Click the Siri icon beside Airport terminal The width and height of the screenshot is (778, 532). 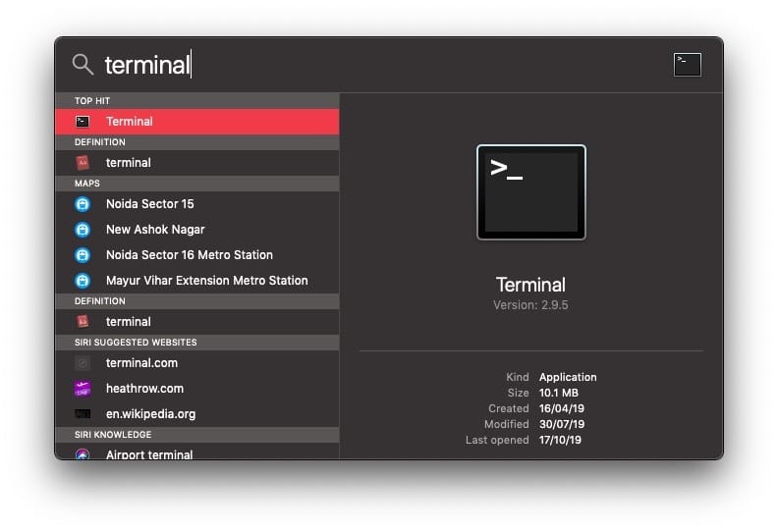[x=83, y=453]
